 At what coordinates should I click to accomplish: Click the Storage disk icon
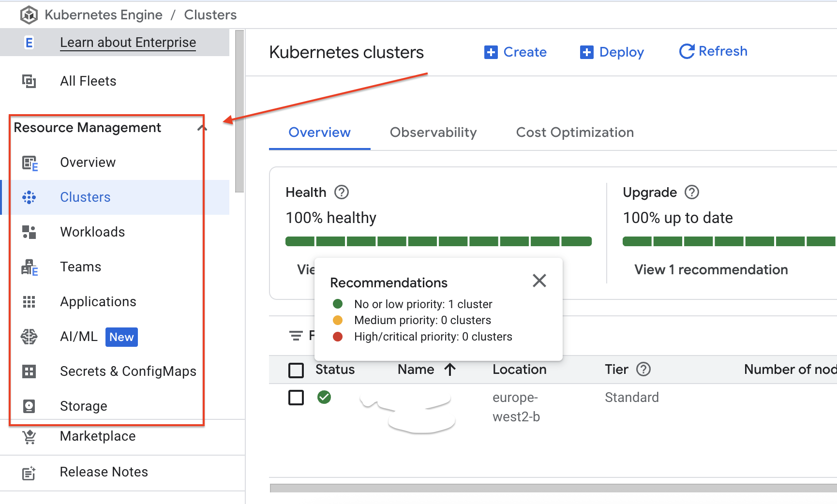click(29, 406)
